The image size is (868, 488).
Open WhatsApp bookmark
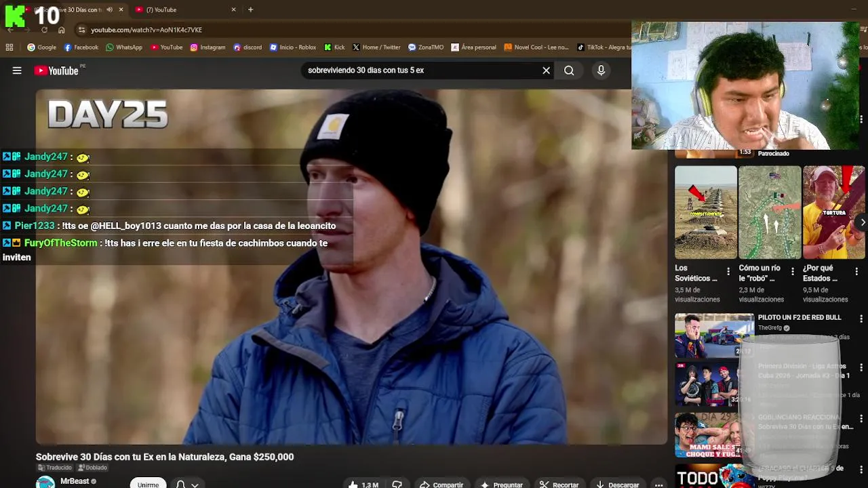coord(123,47)
